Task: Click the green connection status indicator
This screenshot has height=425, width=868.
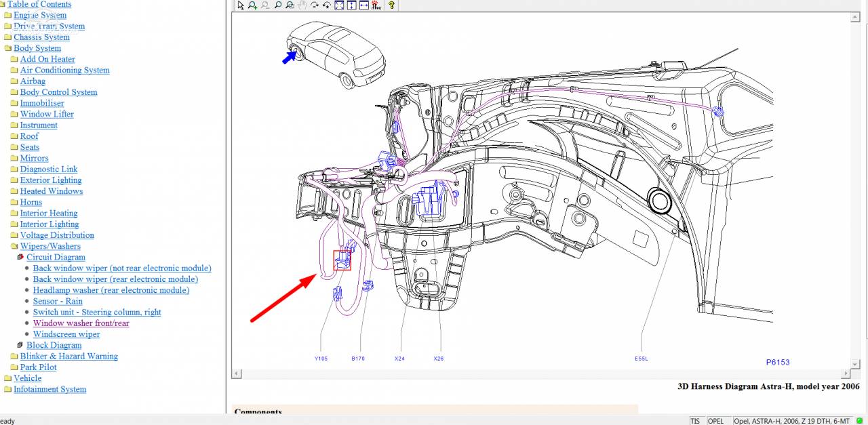Action: (x=859, y=421)
